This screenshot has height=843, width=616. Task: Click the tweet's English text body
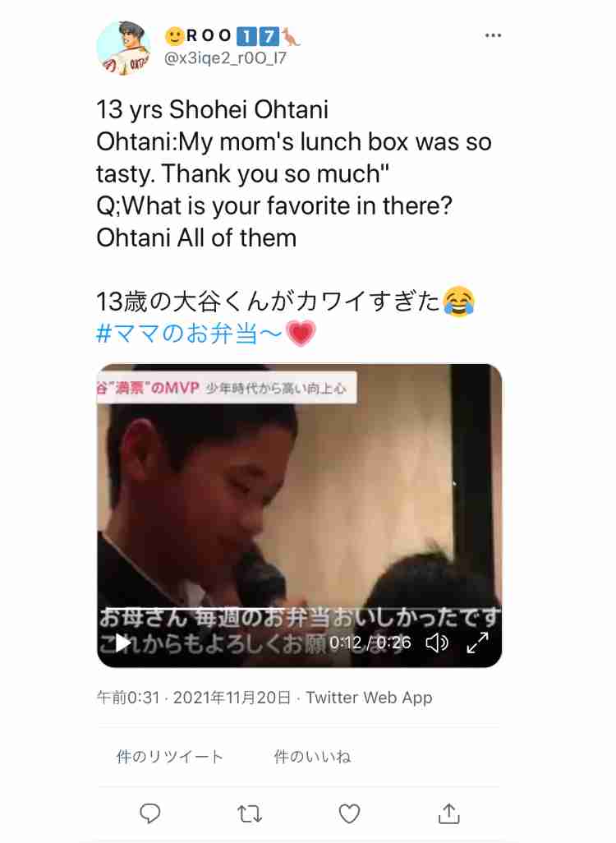point(293,173)
